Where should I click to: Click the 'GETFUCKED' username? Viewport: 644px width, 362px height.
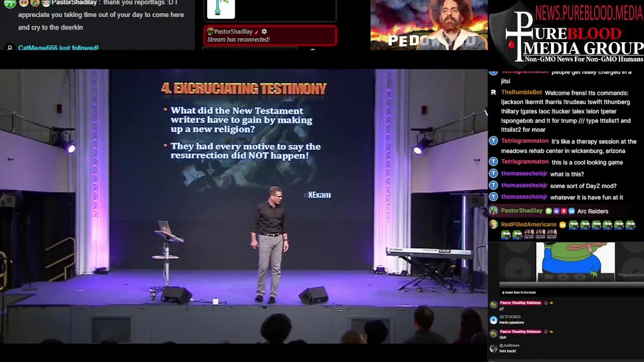[510, 317]
